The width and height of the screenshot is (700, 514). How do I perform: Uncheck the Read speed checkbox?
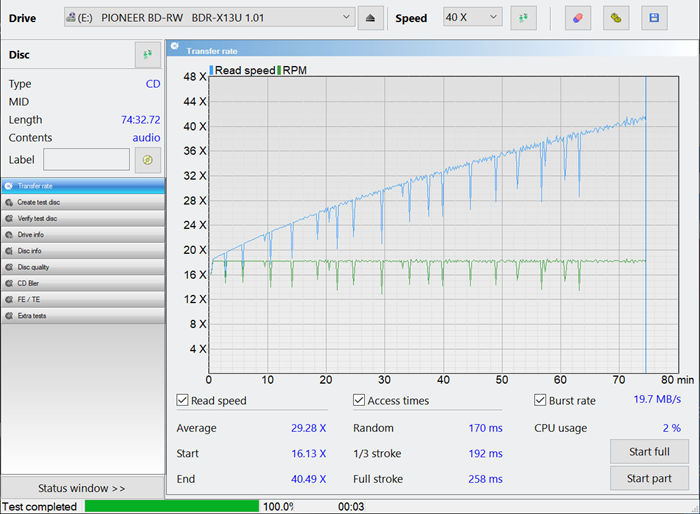tap(183, 401)
